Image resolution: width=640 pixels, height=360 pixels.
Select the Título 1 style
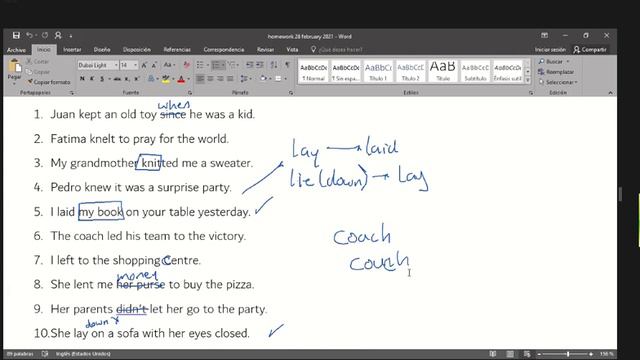pos(378,71)
